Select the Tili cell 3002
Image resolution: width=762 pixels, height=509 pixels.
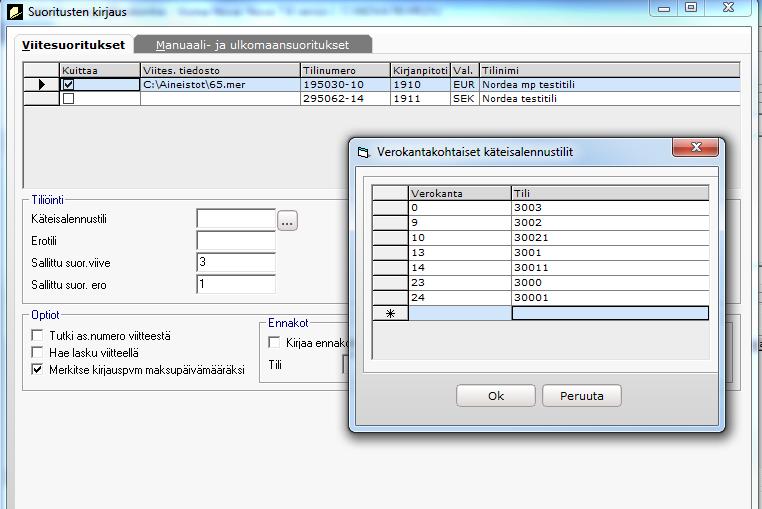pyautogui.click(x=610, y=223)
